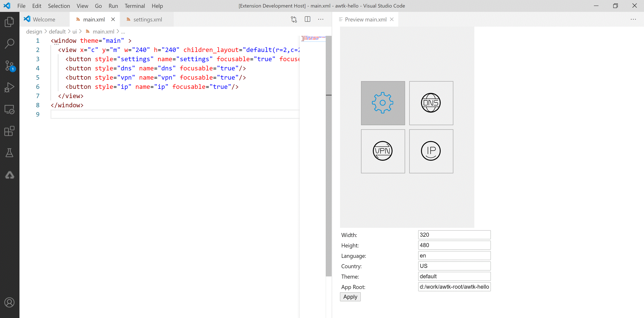Click the Height input field
Screen dimensions: 644x318
pos(454,245)
